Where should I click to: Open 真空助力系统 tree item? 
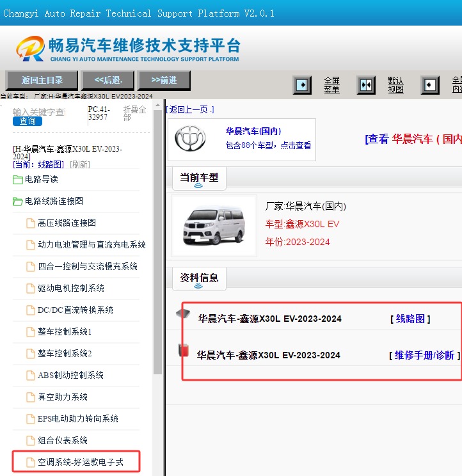(x=63, y=397)
